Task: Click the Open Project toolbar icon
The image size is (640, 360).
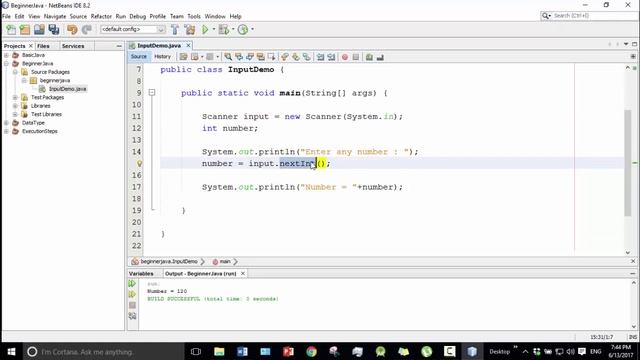Action: point(39,29)
